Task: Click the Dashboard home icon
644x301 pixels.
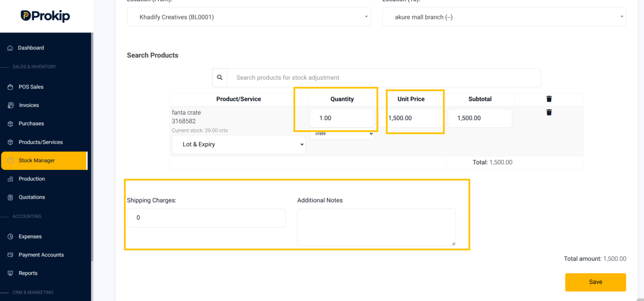Action: coord(10,48)
